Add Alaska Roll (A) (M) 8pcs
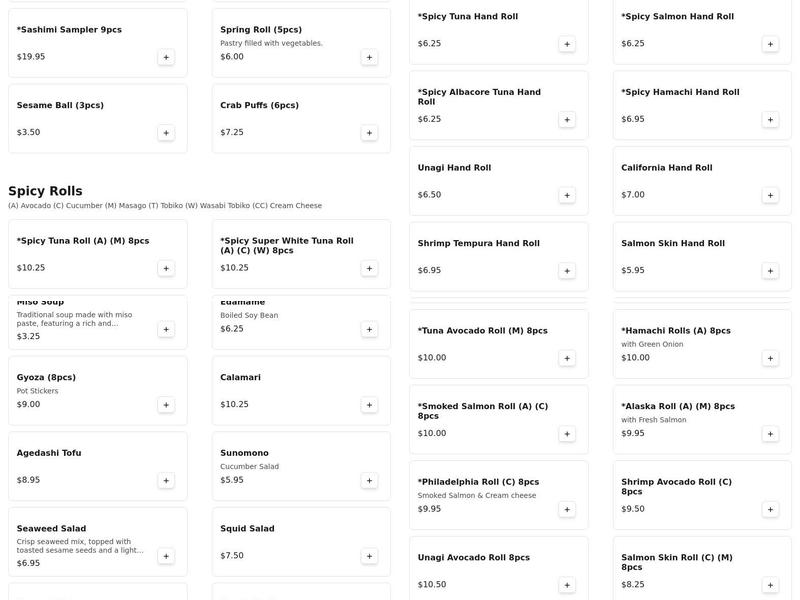Image resolution: width=800 pixels, height=600 pixels. click(770, 434)
